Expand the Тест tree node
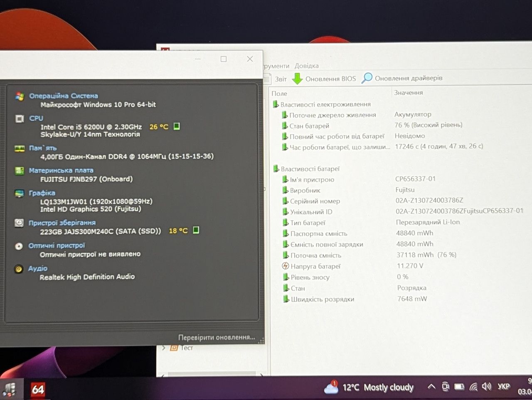Image resolution: width=532 pixels, height=400 pixels. pos(164,348)
